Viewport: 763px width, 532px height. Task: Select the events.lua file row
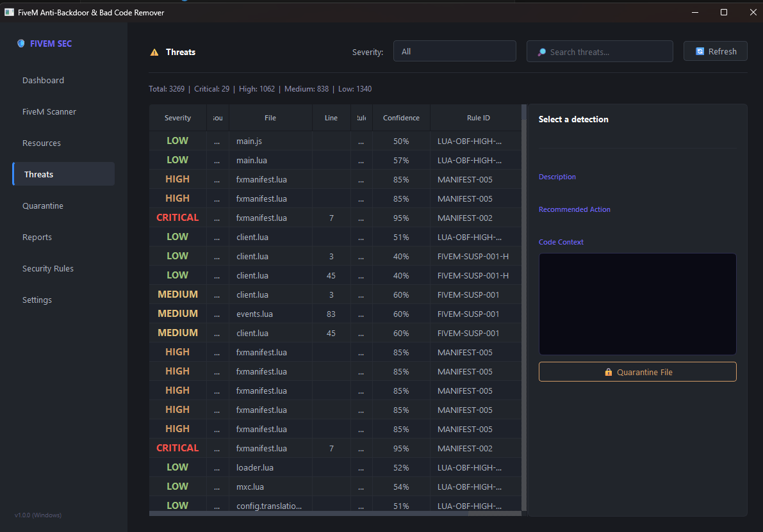335,314
